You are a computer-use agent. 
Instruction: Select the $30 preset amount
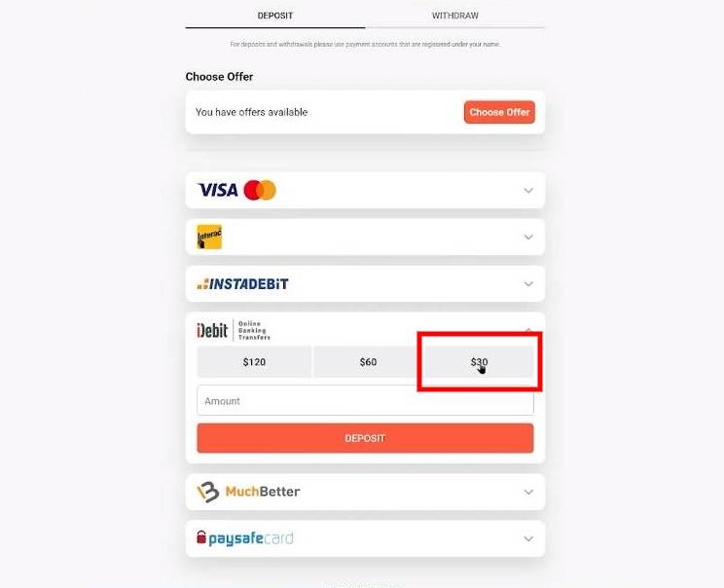[x=479, y=362]
